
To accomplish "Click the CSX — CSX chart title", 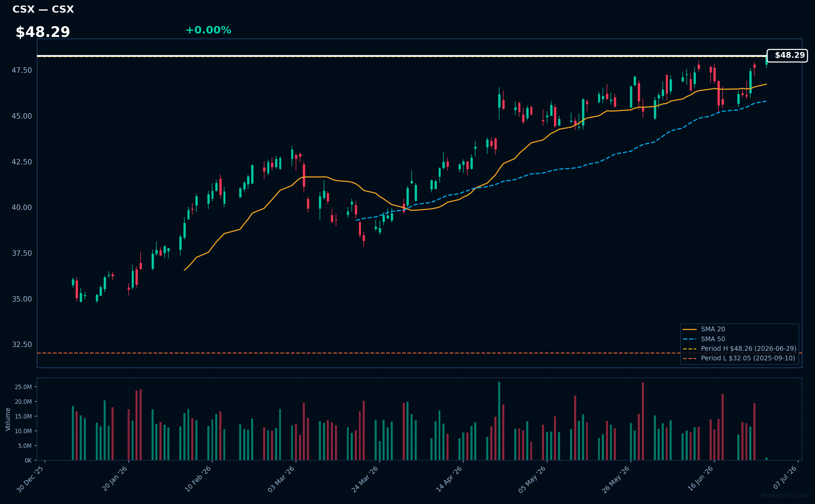I will tap(43, 9).
